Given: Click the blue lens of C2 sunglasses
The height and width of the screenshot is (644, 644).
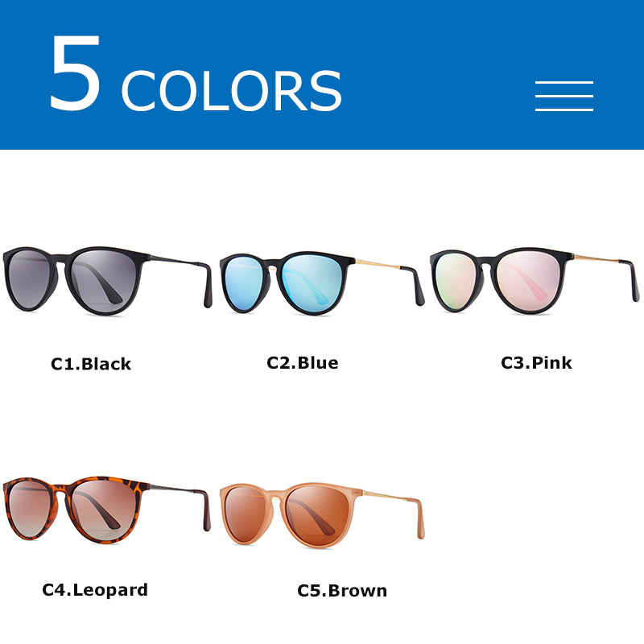Looking at the screenshot, I should click(312, 283).
